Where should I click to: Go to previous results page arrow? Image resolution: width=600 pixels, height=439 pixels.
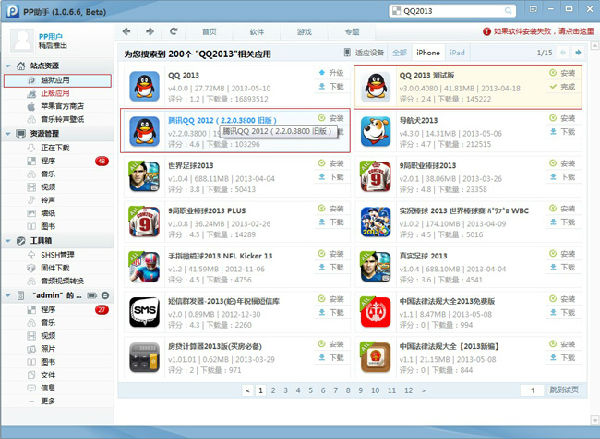click(563, 52)
